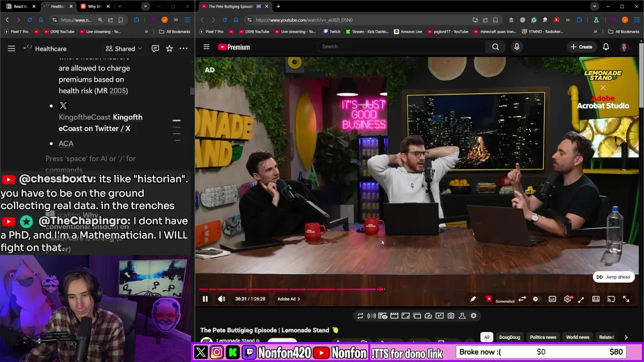Cast video to a device

point(611,299)
